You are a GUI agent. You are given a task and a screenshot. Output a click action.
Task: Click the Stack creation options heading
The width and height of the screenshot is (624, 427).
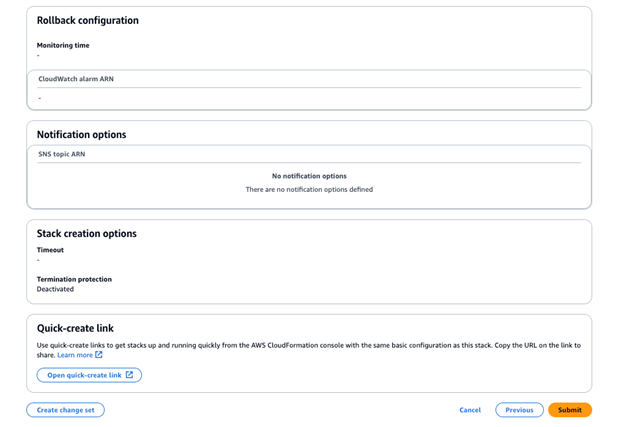point(87,233)
